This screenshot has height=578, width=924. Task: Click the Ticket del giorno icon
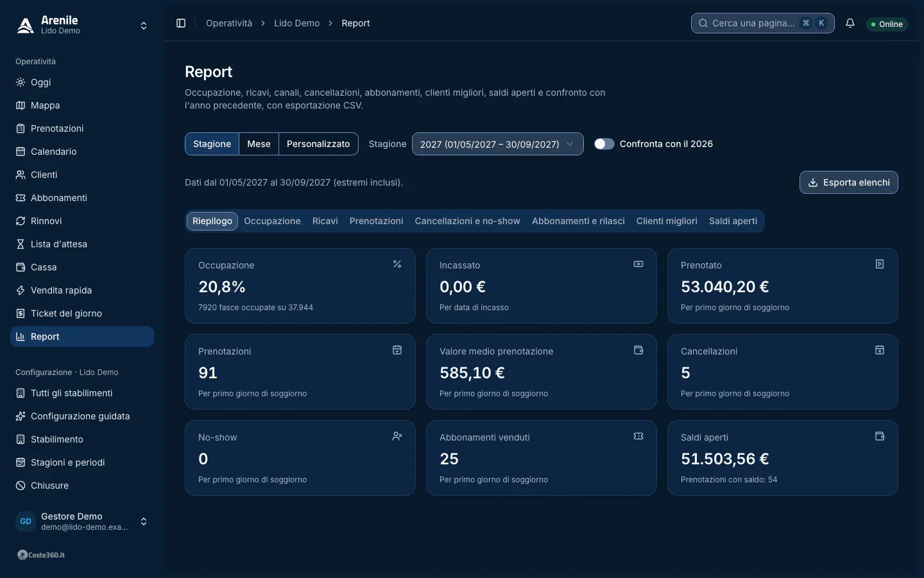point(21,313)
